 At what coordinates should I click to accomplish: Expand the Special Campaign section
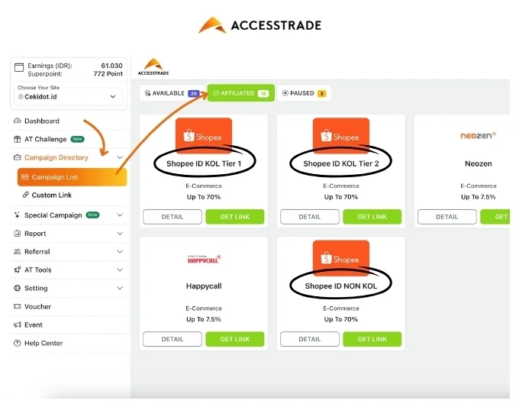(120, 215)
